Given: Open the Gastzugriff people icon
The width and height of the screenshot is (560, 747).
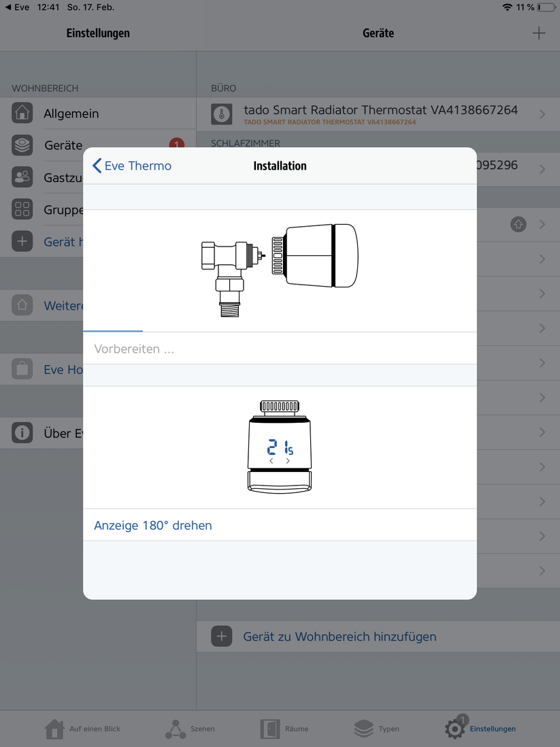Looking at the screenshot, I should pos(22,177).
